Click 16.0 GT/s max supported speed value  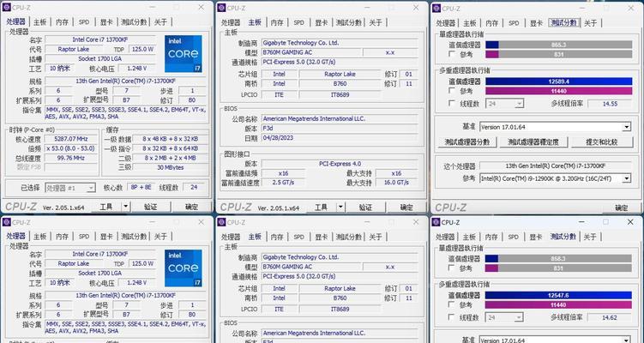(397, 183)
